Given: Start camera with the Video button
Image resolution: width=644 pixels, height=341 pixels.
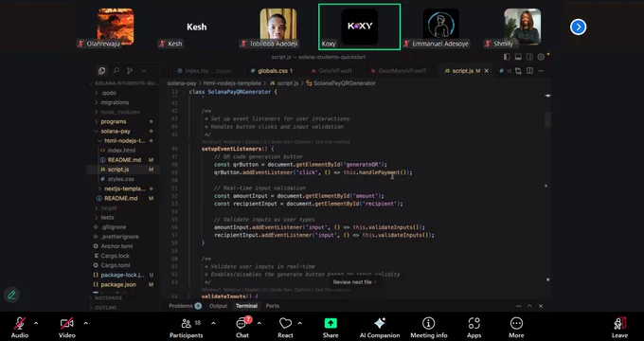Looking at the screenshot, I should coord(67,328).
